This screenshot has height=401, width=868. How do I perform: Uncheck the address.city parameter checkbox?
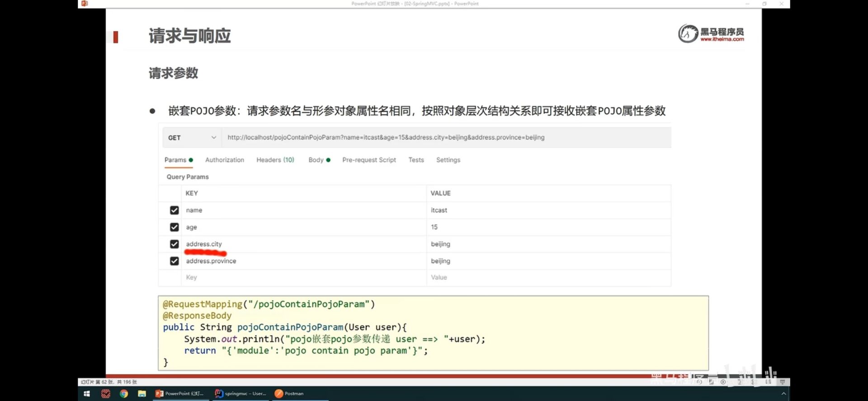[x=174, y=244]
